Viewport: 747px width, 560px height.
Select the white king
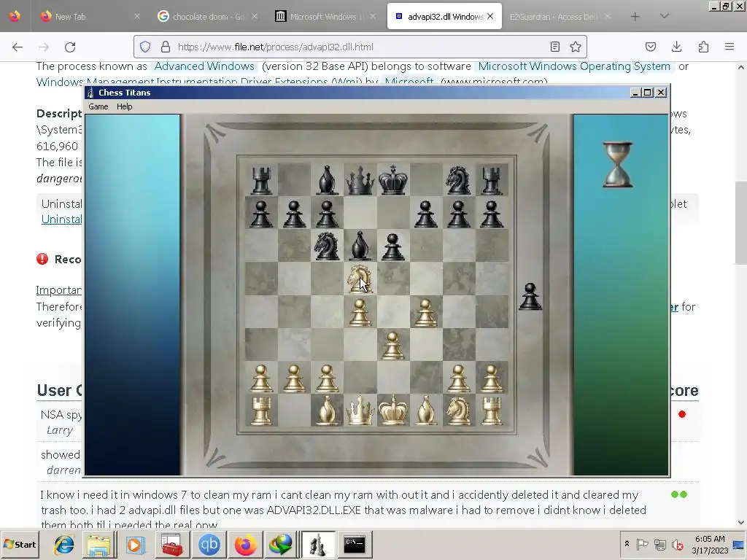392,410
